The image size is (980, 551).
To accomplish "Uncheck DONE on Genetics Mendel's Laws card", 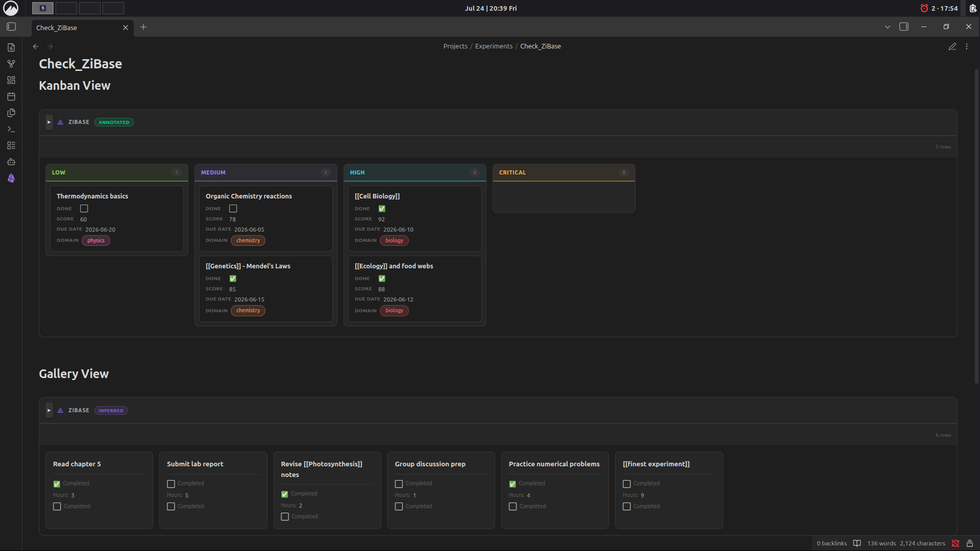I will 233,279.
